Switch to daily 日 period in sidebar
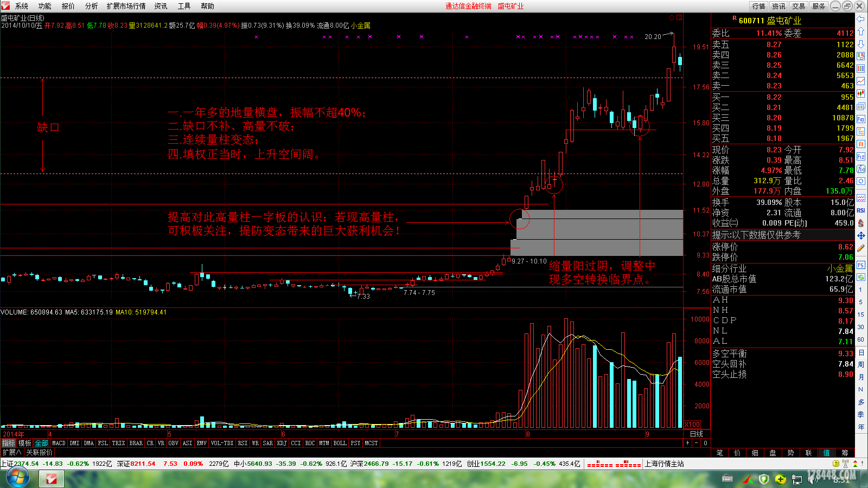868x488 pixels. coord(861,352)
